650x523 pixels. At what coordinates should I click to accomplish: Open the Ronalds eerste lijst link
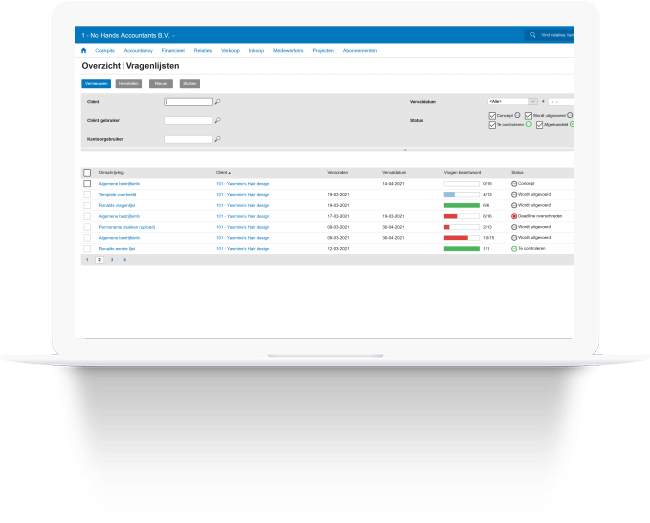click(117, 249)
